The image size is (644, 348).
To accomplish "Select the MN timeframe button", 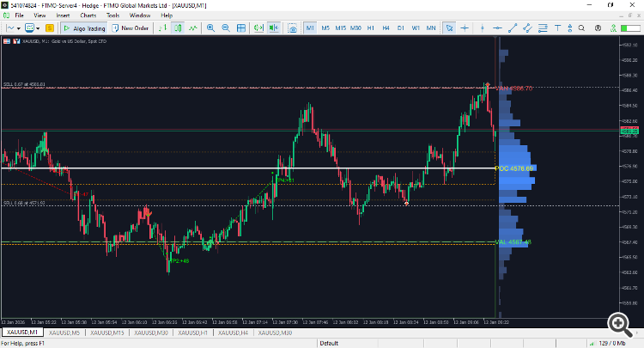I will click(431, 28).
